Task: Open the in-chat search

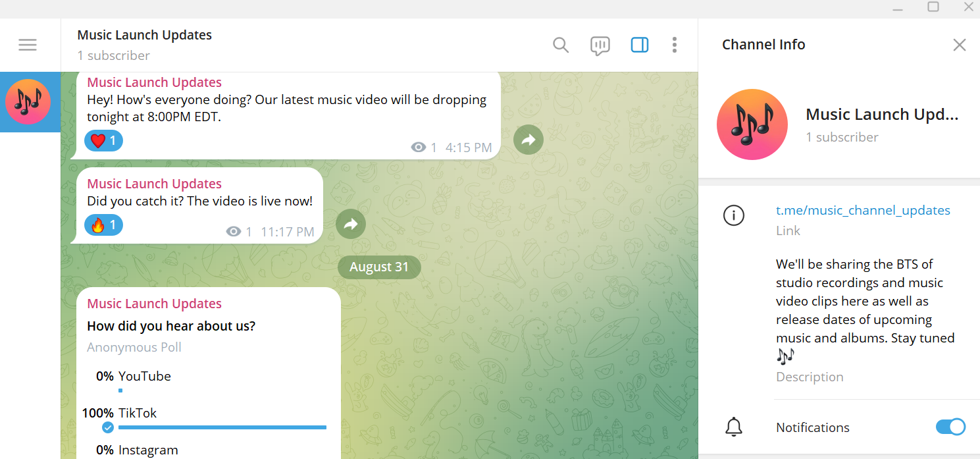Action: click(561, 45)
